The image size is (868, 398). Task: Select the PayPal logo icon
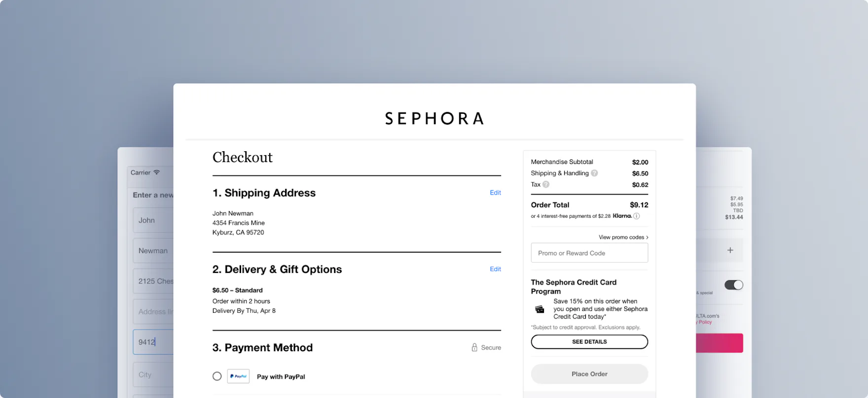pos(238,376)
